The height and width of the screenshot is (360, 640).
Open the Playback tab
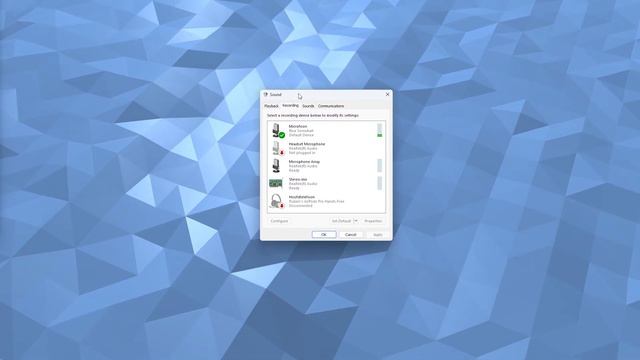(x=271, y=106)
